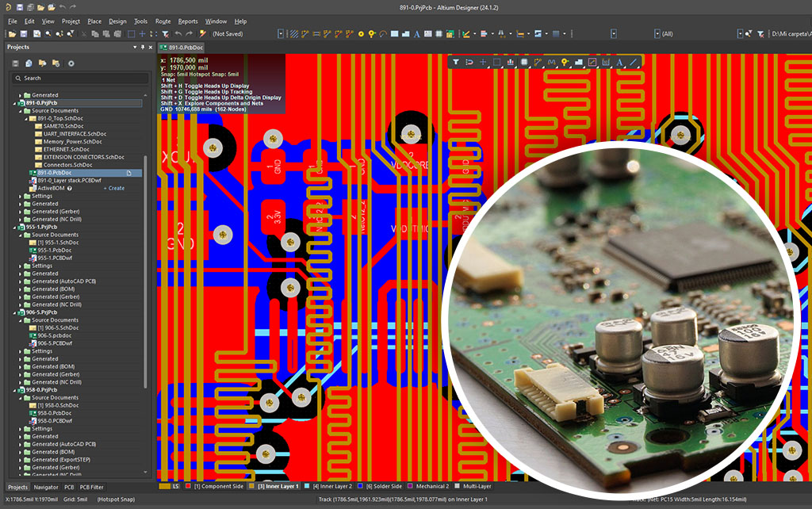Toggle the Mechanical 2 layer color box

pyautogui.click(x=410, y=486)
